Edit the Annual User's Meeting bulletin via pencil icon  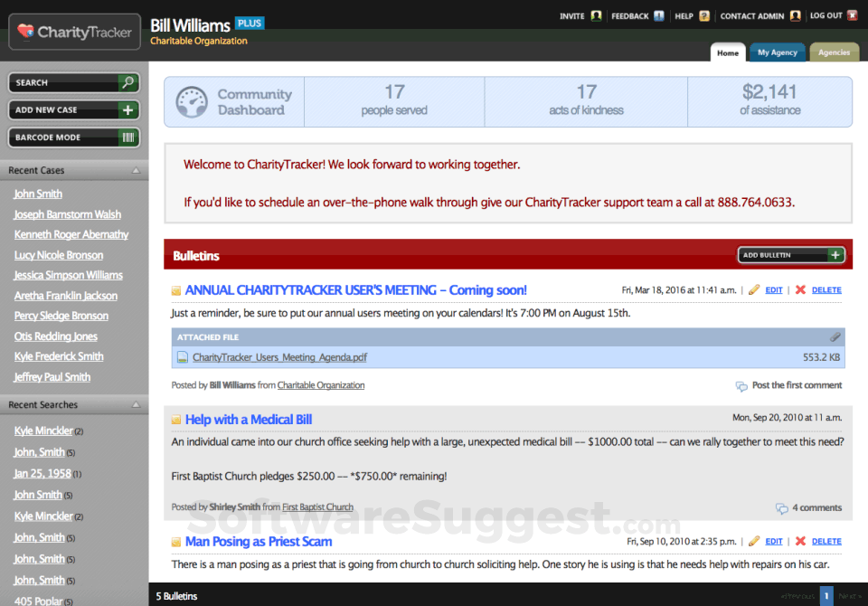point(753,289)
